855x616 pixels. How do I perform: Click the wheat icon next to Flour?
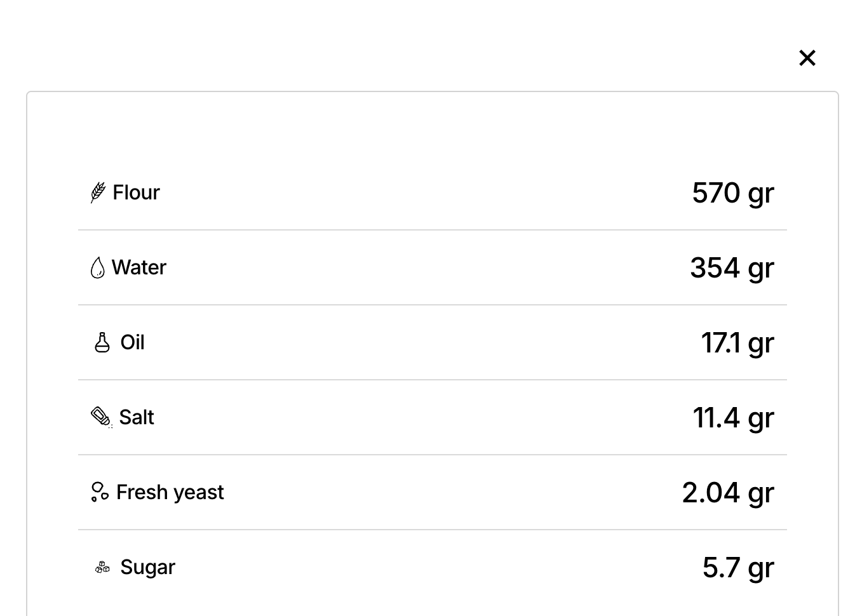coord(98,192)
